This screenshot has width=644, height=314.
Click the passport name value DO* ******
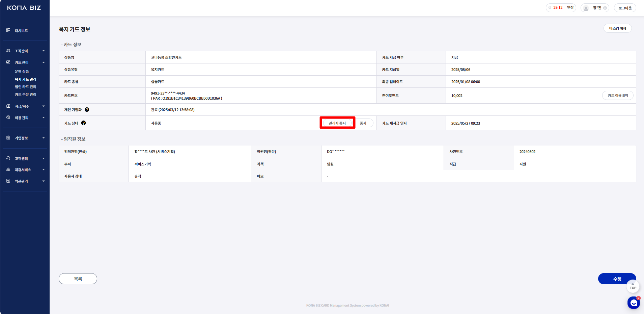tap(336, 152)
